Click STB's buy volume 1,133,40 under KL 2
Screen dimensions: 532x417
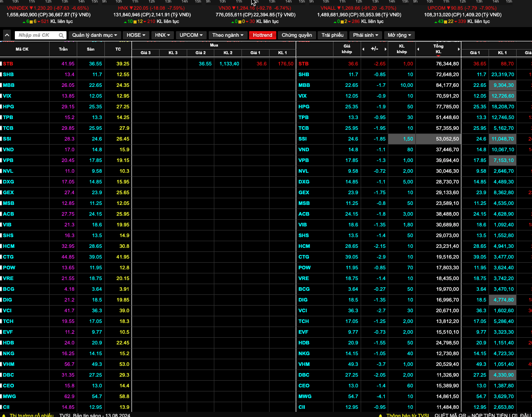(x=229, y=64)
